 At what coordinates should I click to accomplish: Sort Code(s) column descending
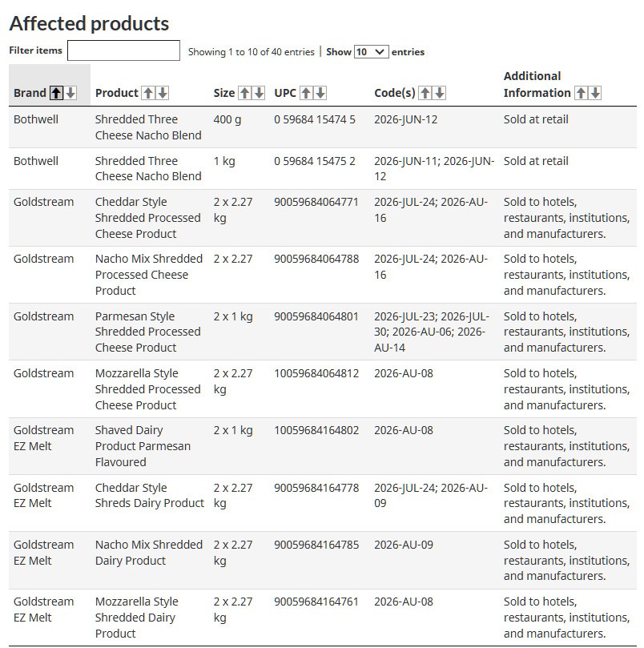pos(440,93)
